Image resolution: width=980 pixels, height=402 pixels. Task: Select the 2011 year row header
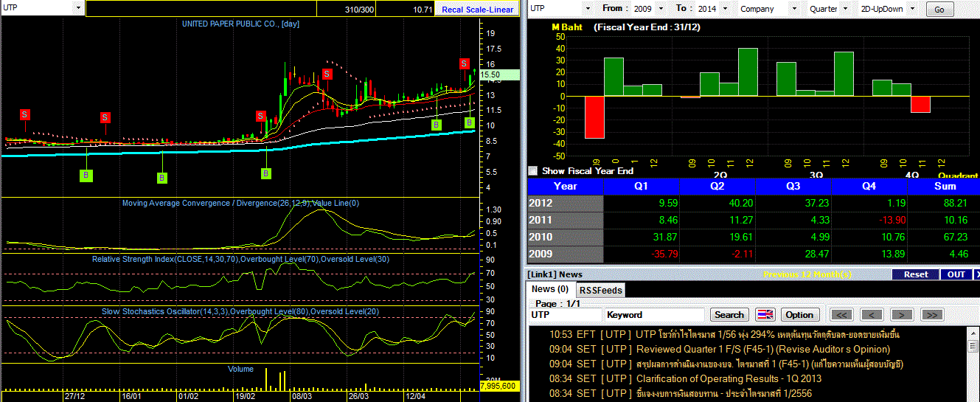click(566, 219)
